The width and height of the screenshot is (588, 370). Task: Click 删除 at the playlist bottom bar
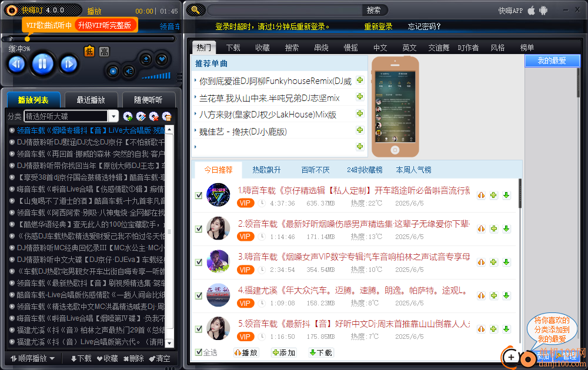click(133, 358)
